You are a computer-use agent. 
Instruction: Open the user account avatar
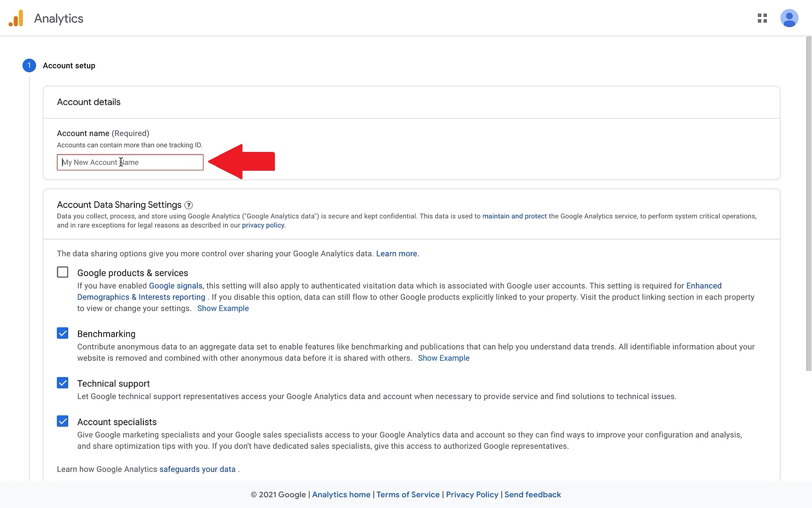point(789,18)
